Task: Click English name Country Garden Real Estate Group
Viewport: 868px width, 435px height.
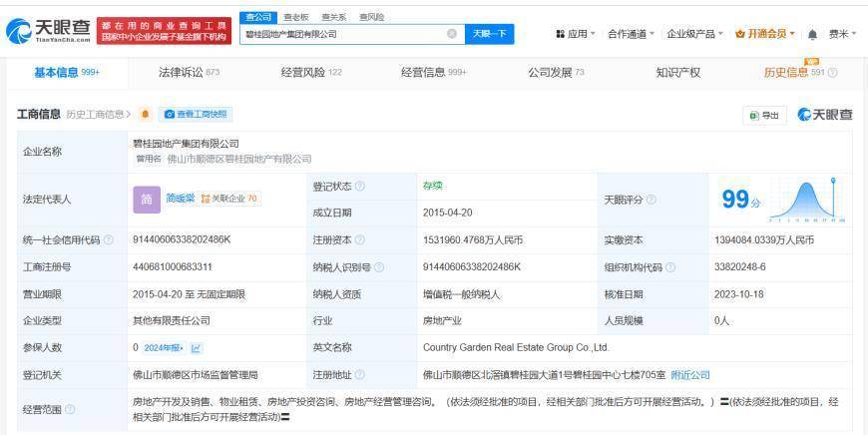Action: (516, 347)
